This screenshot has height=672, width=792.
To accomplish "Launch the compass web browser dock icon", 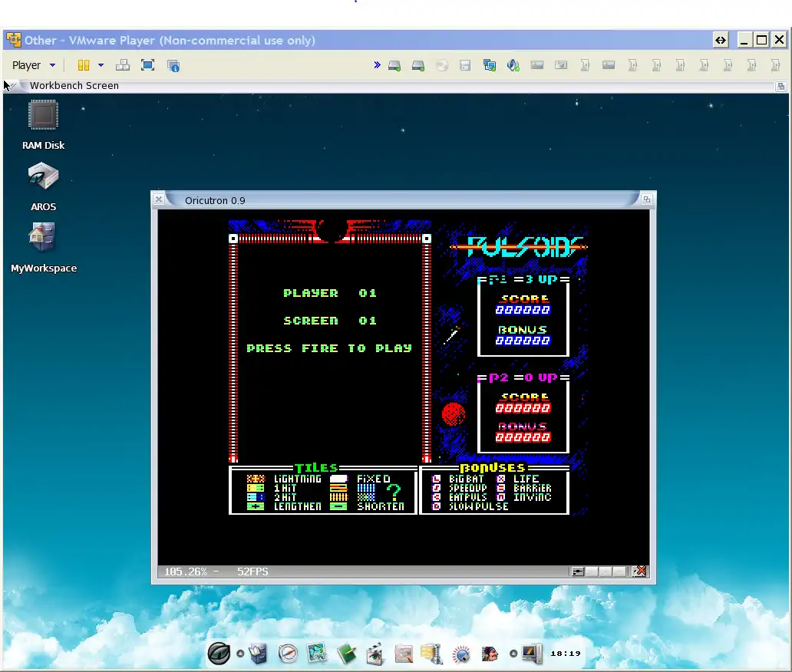I will point(288,654).
